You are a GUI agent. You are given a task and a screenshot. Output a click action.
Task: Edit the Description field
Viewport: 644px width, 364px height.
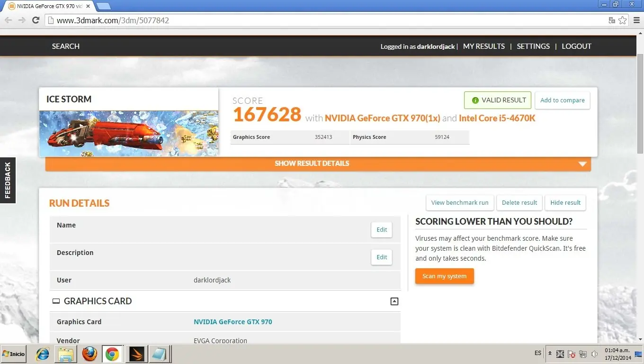click(382, 257)
